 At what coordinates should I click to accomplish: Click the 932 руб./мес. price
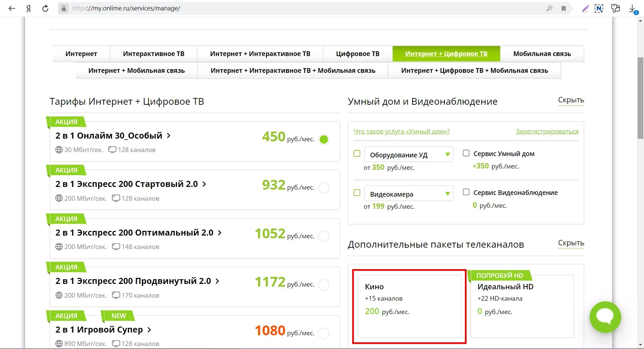pos(288,185)
